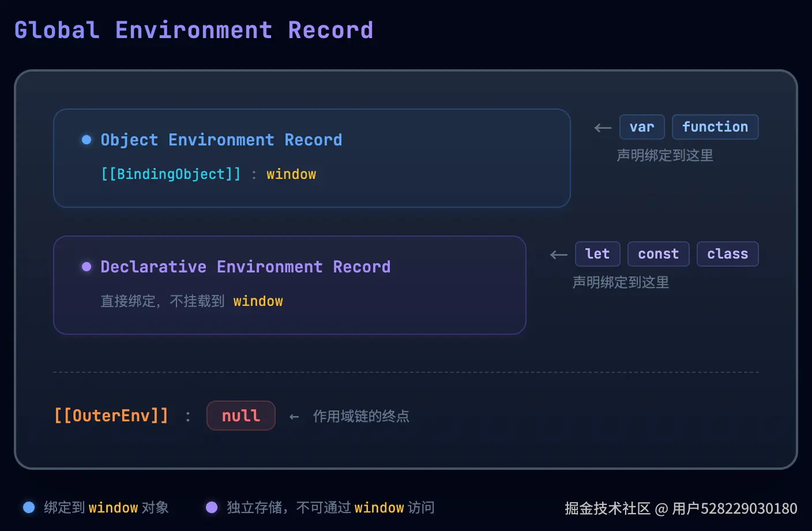Click the purple legend dot for 独立存储

212,507
